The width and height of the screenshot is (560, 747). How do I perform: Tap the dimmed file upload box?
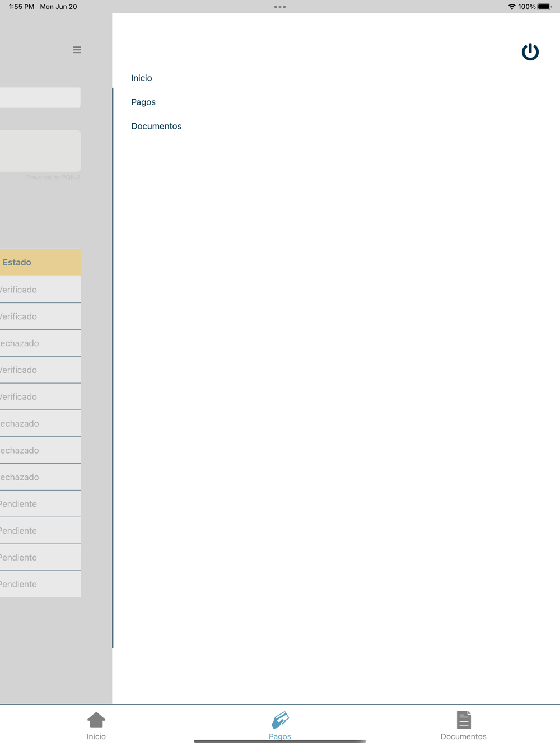pos(40,151)
